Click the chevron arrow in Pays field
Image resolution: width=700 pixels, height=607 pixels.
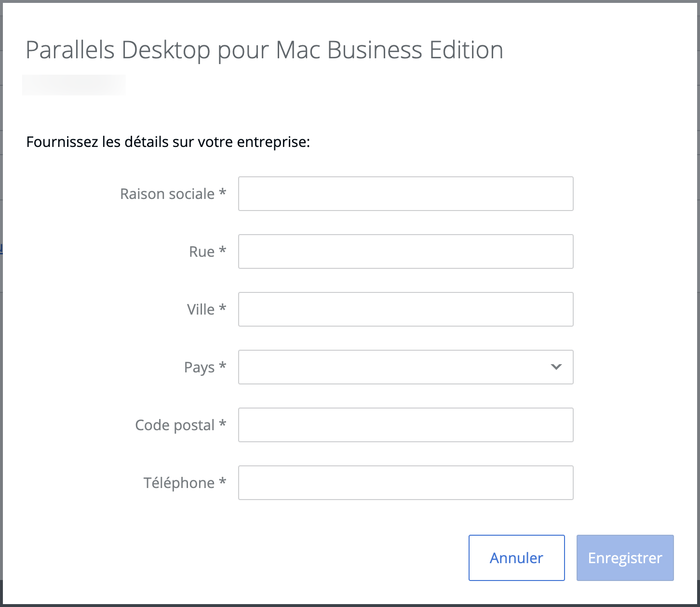(x=556, y=367)
